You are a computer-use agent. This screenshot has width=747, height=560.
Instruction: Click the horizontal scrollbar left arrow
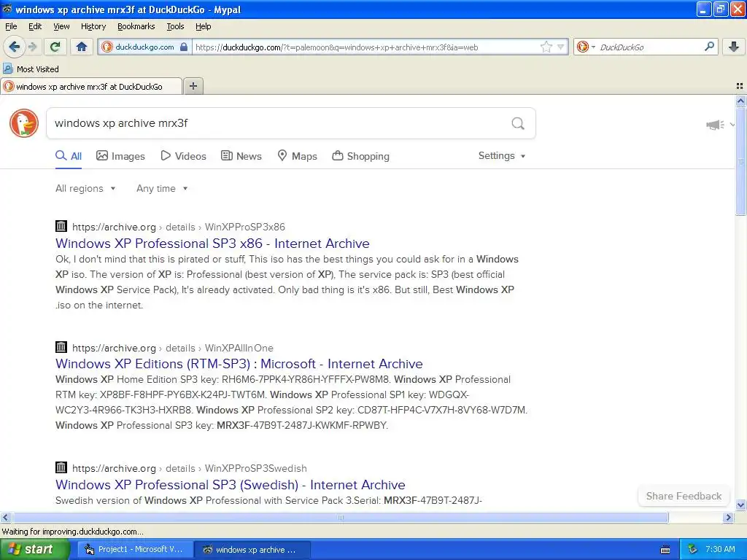(x=5, y=517)
